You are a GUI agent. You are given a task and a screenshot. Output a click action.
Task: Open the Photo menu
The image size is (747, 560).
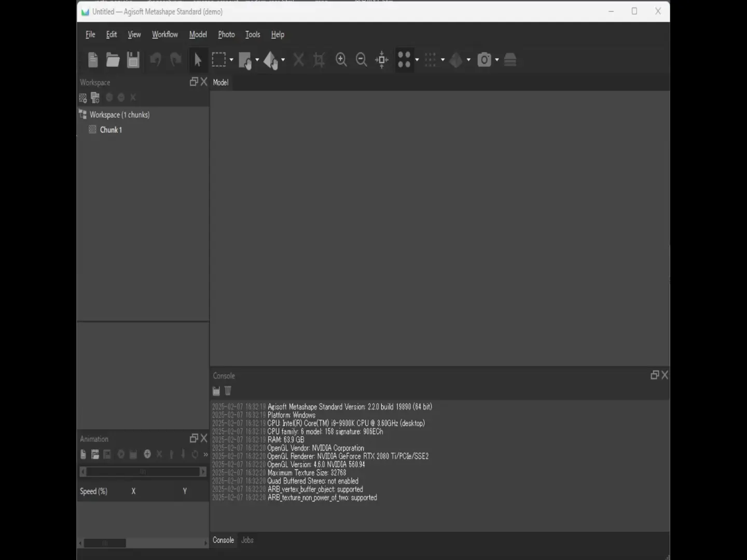click(226, 35)
